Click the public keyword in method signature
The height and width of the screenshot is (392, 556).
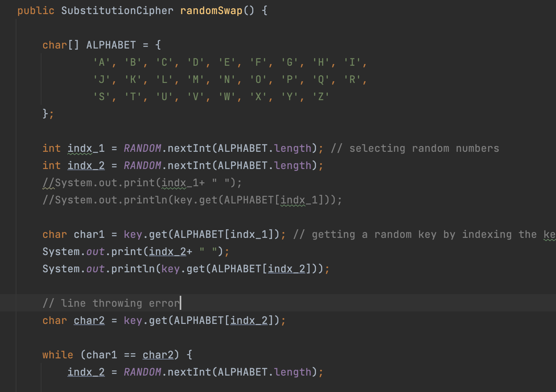tap(36, 11)
